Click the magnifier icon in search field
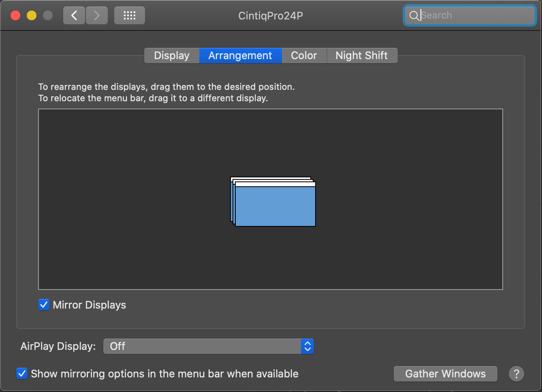The image size is (542, 392). click(x=414, y=16)
